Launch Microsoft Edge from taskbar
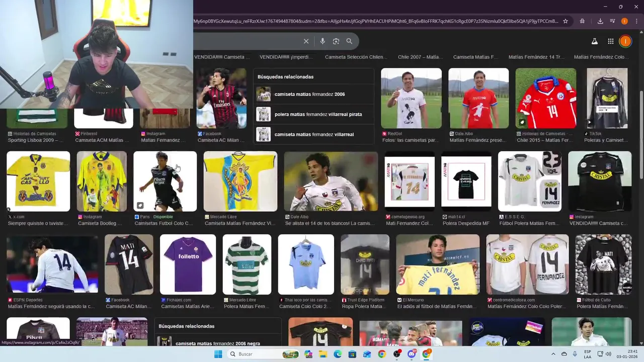This screenshot has height=362, width=644. point(338,354)
